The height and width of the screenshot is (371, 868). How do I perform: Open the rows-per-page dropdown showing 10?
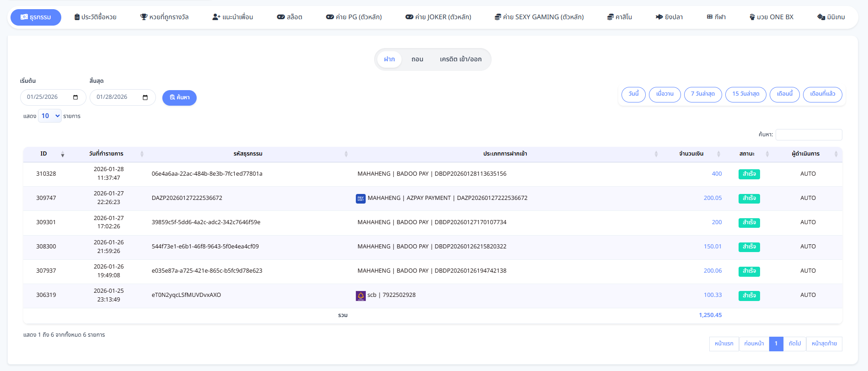pyautogui.click(x=50, y=116)
